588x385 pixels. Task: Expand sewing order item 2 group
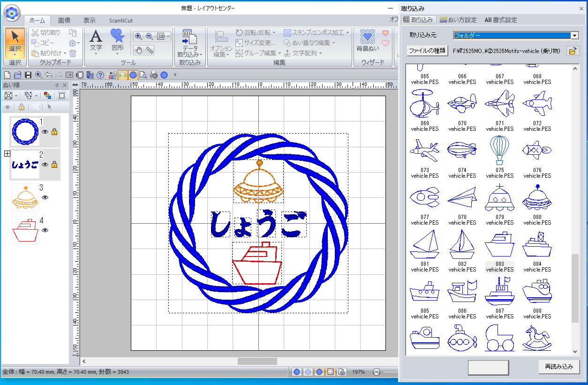pyautogui.click(x=7, y=154)
